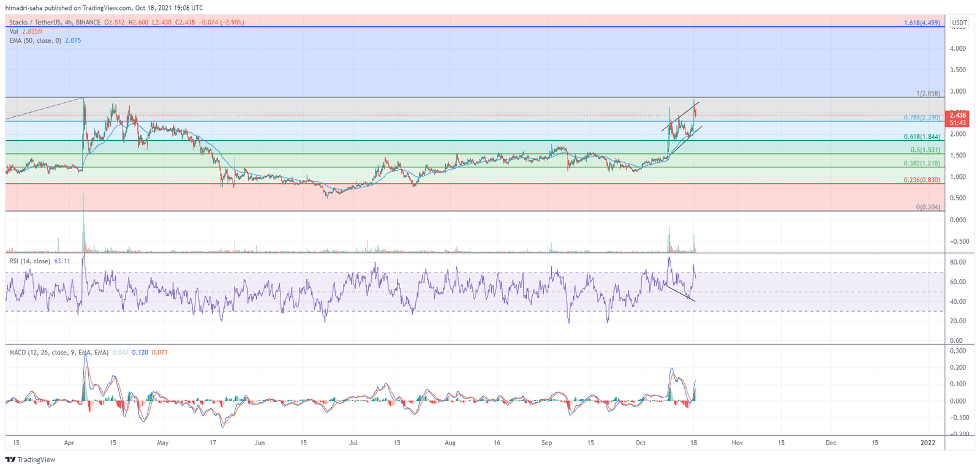Click the 4.000 price axis label

[x=958, y=49]
